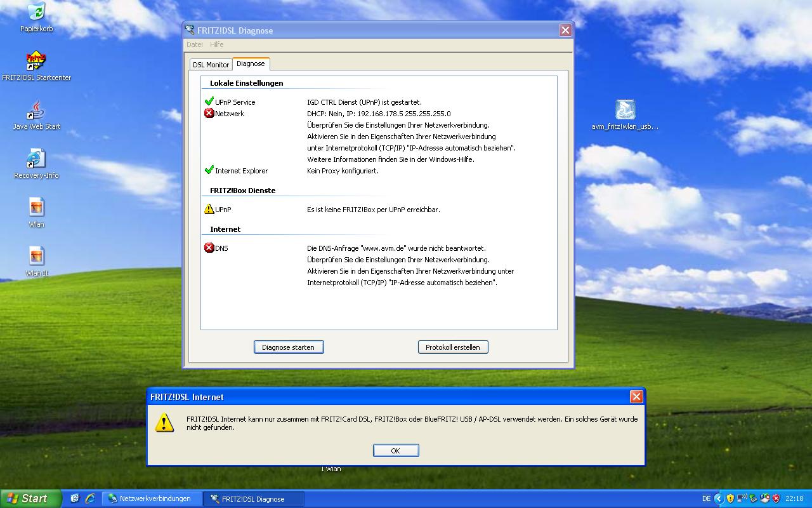Select the Diagnose tab

click(251, 63)
